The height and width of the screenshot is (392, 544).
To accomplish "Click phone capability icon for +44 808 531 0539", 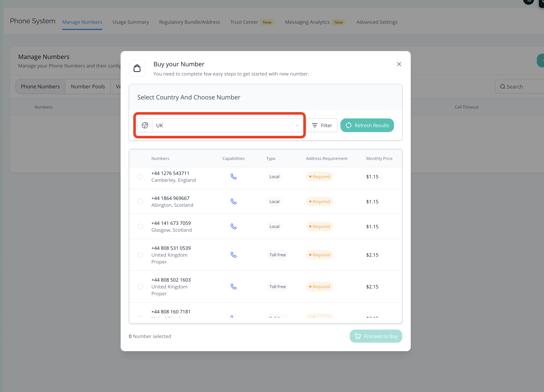I will point(233,255).
